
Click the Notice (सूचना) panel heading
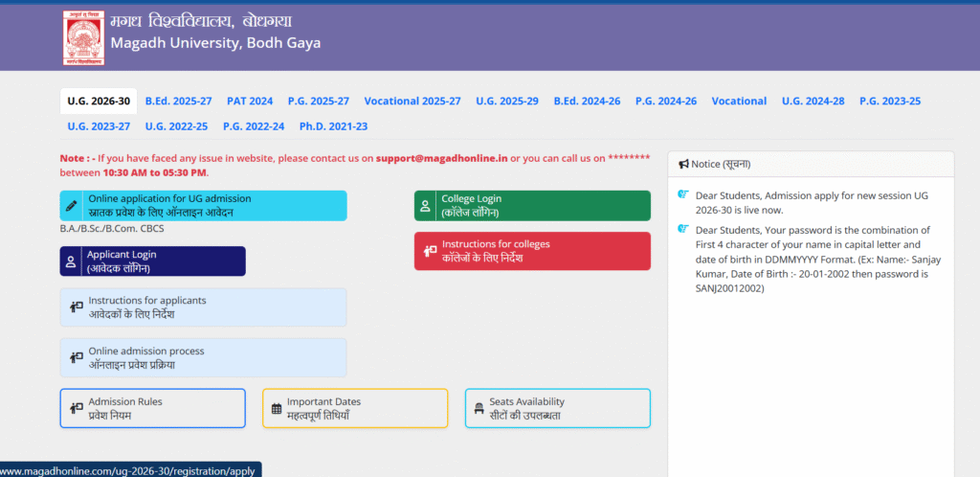(x=721, y=164)
